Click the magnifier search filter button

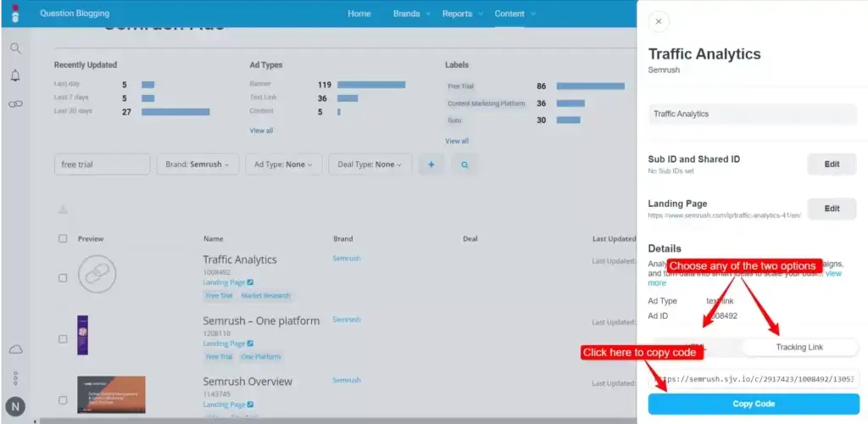[x=465, y=165]
